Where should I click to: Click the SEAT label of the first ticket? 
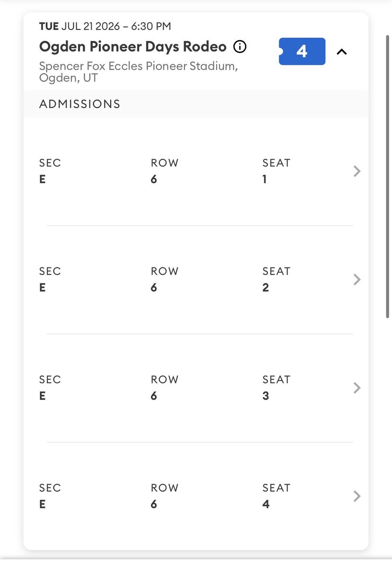click(276, 163)
